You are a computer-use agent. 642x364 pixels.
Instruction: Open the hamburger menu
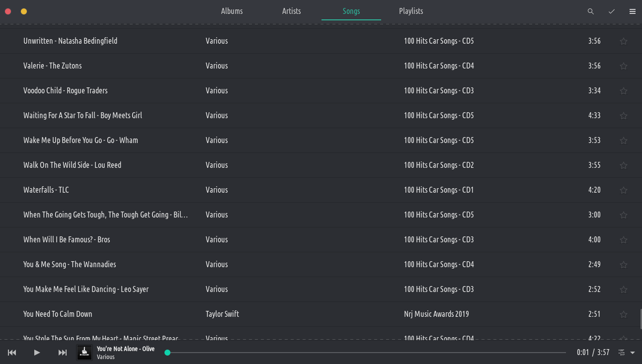(x=632, y=11)
